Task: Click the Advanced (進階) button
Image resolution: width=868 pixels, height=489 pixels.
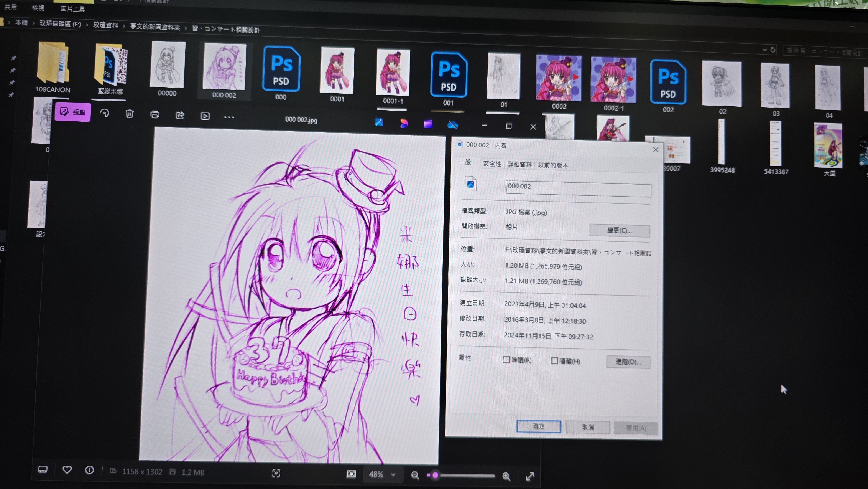Action: point(628,362)
